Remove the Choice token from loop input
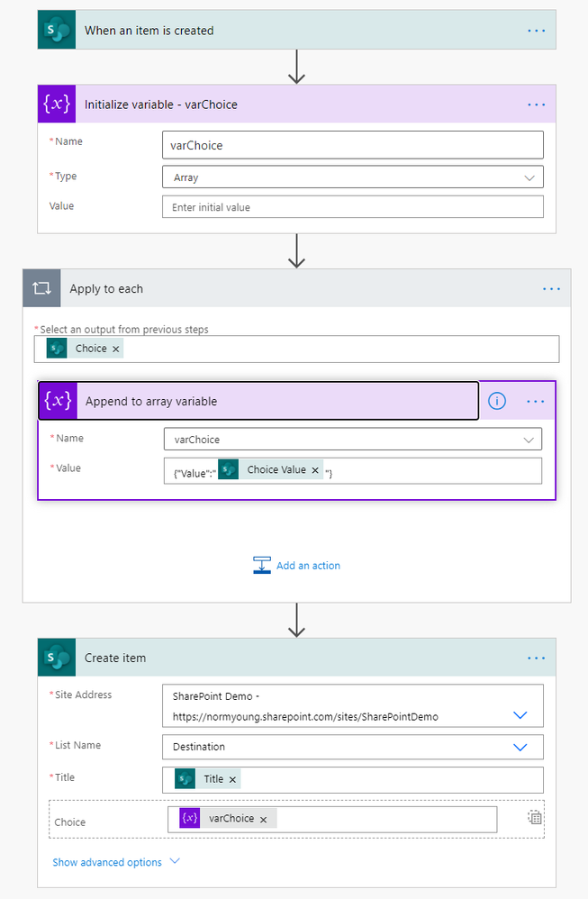588x899 pixels. point(116,349)
